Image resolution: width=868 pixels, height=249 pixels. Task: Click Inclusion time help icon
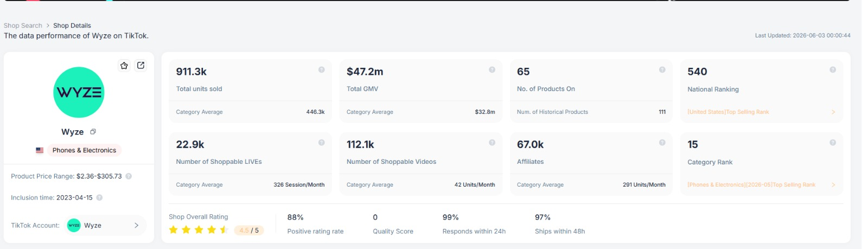pos(99,197)
